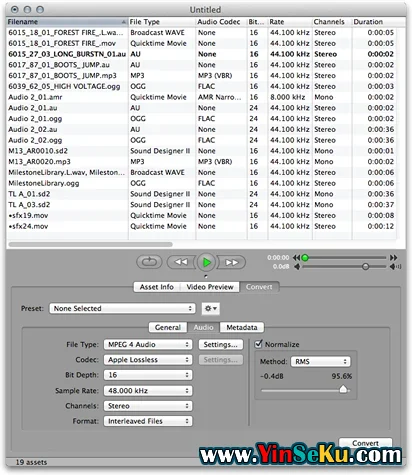This screenshot has height=475, width=412.
Task: Click the playback position slider track
Action: pyautogui.click(x=345, y=258)
